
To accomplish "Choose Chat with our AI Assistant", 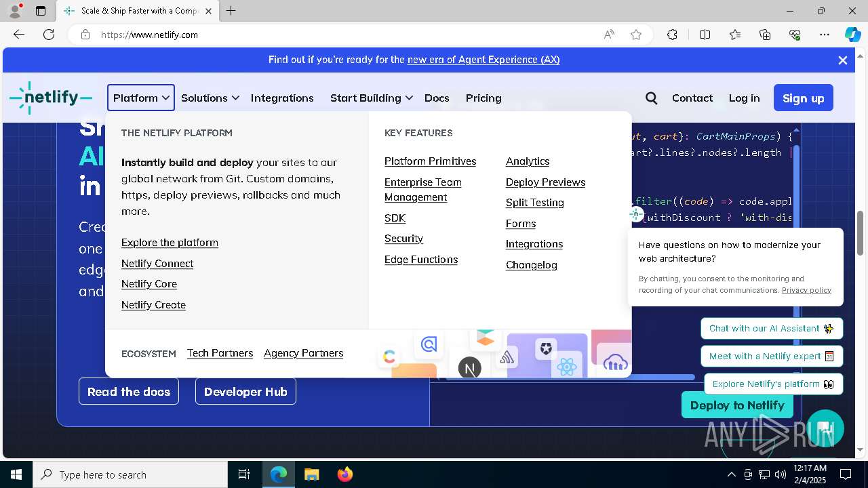I will [x=772, y=329].
